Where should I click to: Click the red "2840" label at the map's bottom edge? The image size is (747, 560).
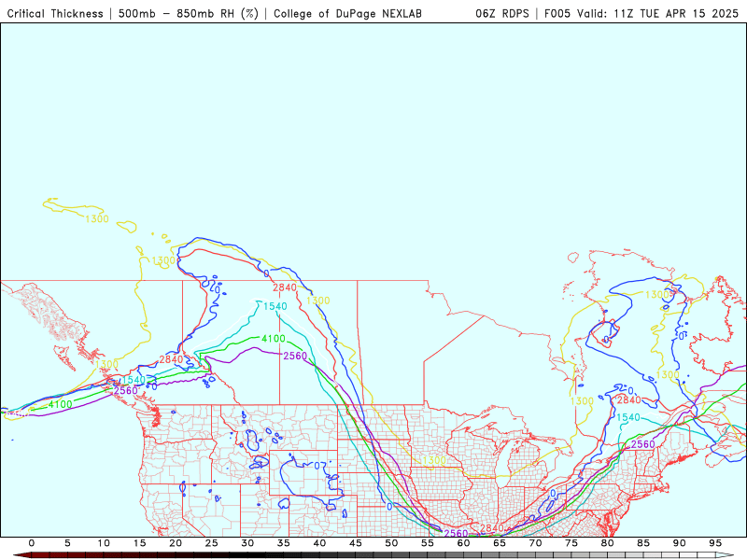click(492, 528)
